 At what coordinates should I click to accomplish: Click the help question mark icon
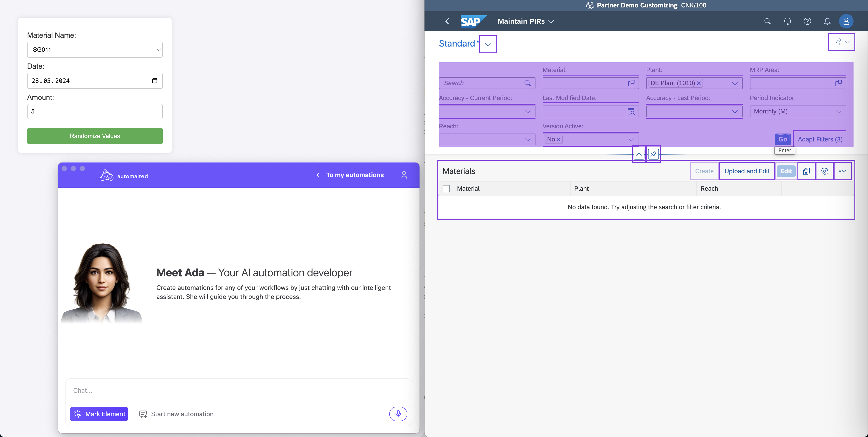pyautogui.click(x=807, y=21)
